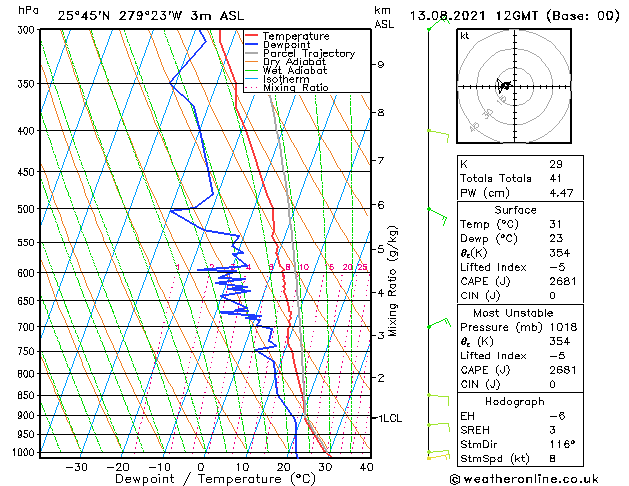Click the Most Unstable section heading
Image resolution: width=629 pixels, height=486 pixels.
coord(513,313)
